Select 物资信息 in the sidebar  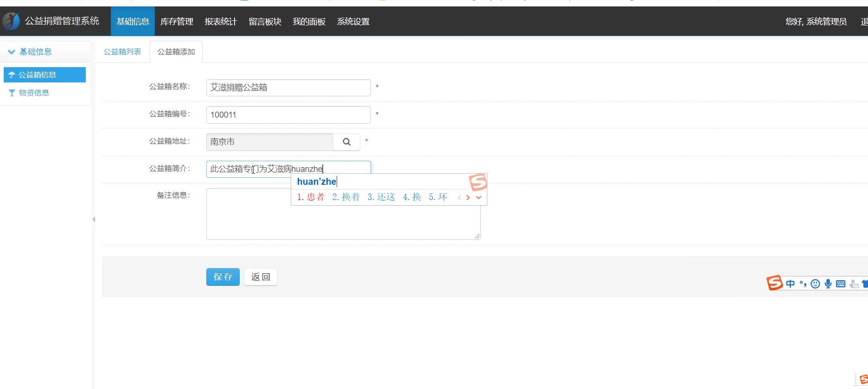click(34, 93)
